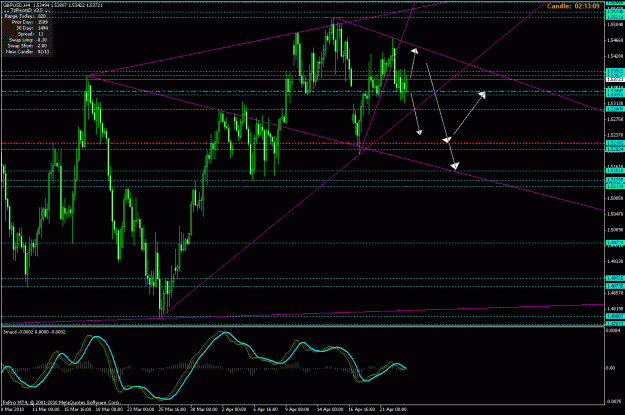Select the '30 Day' row in info box
Image resolution: width=625 pixels, height=415 pixels.
click(32, 28)
